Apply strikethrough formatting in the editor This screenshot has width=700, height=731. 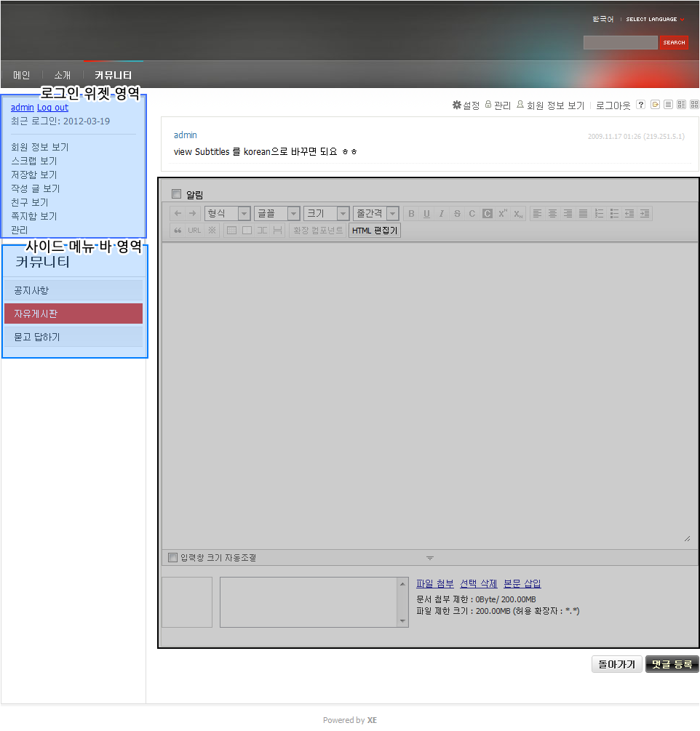pyautogui.click(x=457, y=214)
